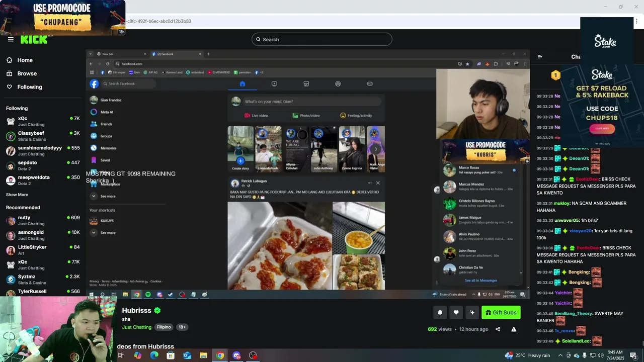Focus the Kick Search field

point(321,39)
